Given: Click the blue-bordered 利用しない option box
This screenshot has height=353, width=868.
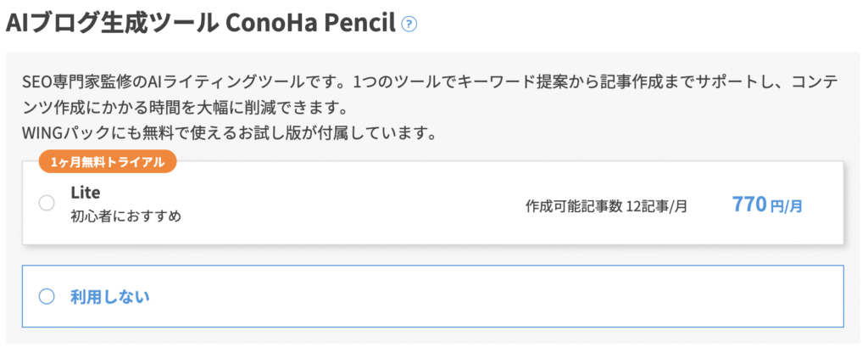Looking at the screenshot, I should click(433, 296).
